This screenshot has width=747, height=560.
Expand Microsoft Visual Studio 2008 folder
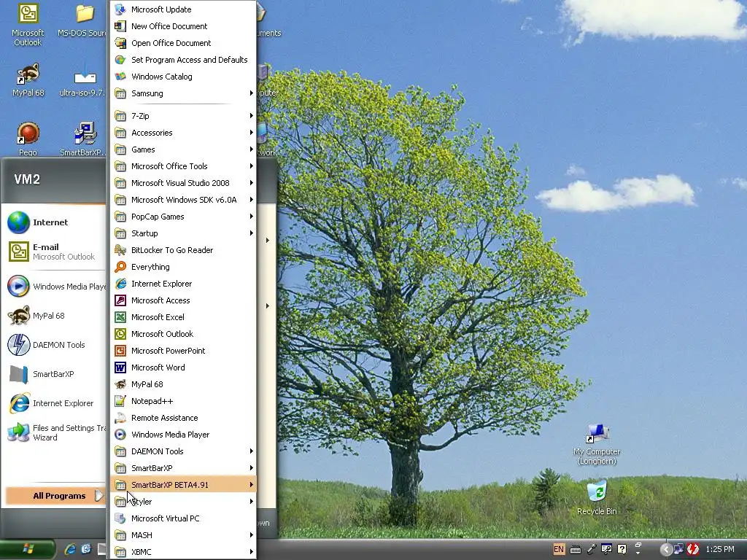pos(183,183)
